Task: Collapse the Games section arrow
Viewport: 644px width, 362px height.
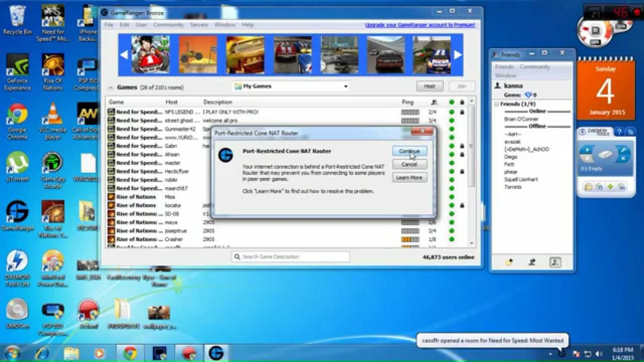Action: pos(110,87)
